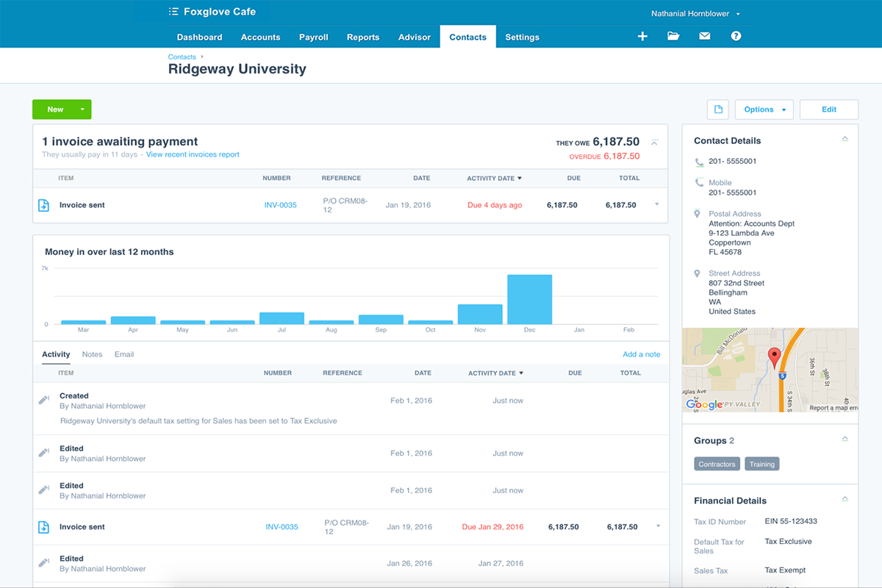Open the files folder icon in the header
The width and height of the screenshot is (882, 588).
click(673, 35)
